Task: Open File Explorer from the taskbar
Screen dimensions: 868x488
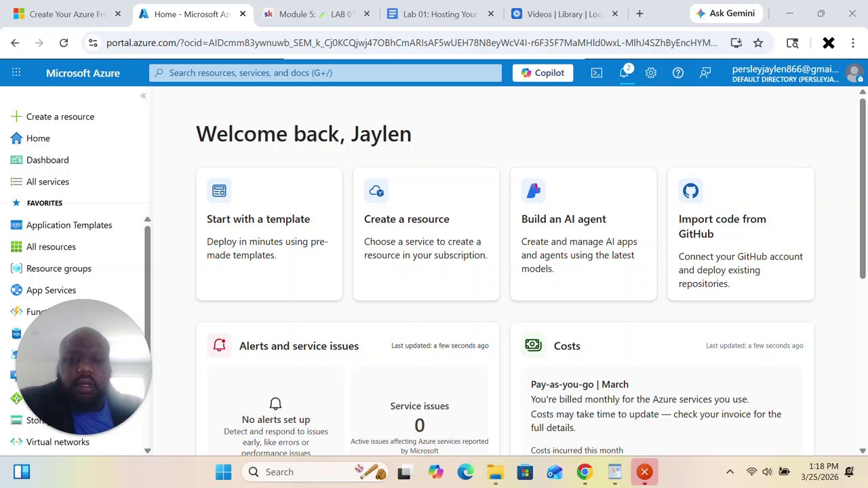Action: coord(495,472)
